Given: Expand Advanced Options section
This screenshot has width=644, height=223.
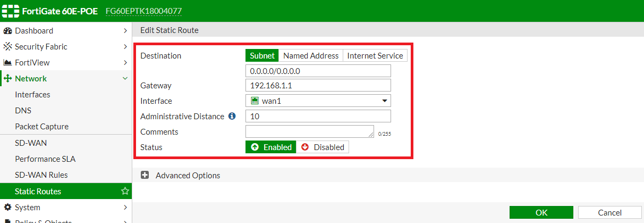Looking at the screenshot, I should [145, 175].
